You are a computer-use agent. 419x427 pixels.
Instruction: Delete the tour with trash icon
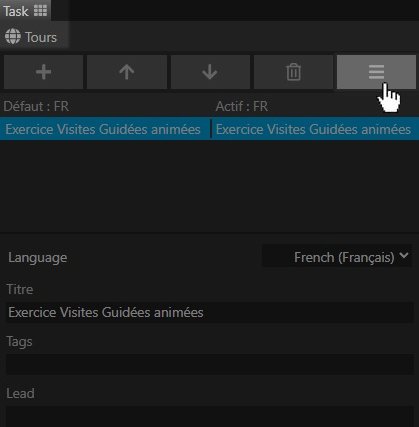[x=293, y=72]
